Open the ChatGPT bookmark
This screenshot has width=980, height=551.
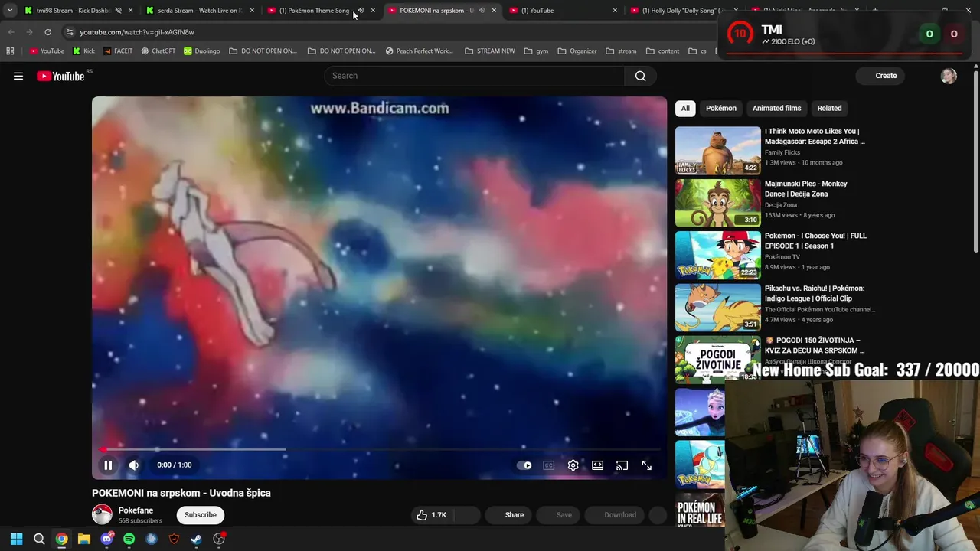[158, 51]
